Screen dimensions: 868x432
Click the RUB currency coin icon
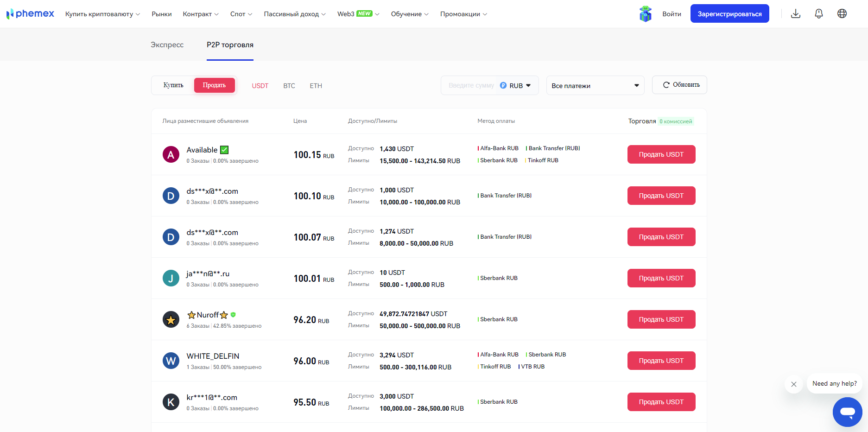point(503,85)
